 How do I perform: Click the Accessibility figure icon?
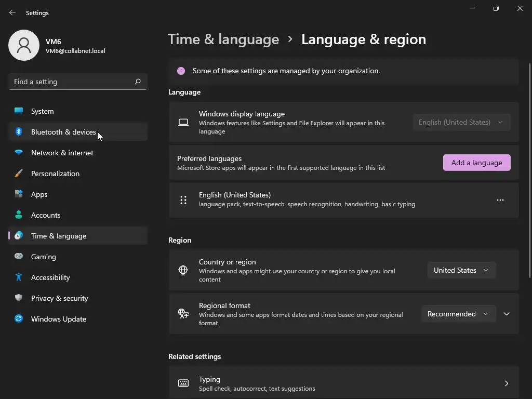[19, 277]
